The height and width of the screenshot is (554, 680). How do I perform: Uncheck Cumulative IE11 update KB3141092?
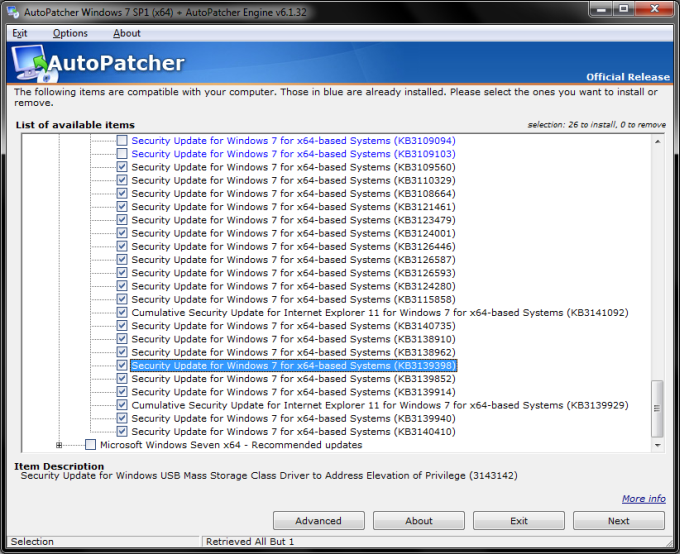[x=122, y=313]
